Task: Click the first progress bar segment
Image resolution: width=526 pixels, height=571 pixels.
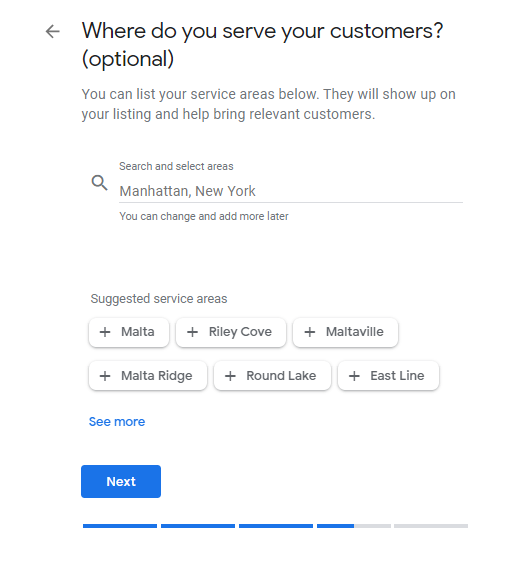Action: pos(120,526)
